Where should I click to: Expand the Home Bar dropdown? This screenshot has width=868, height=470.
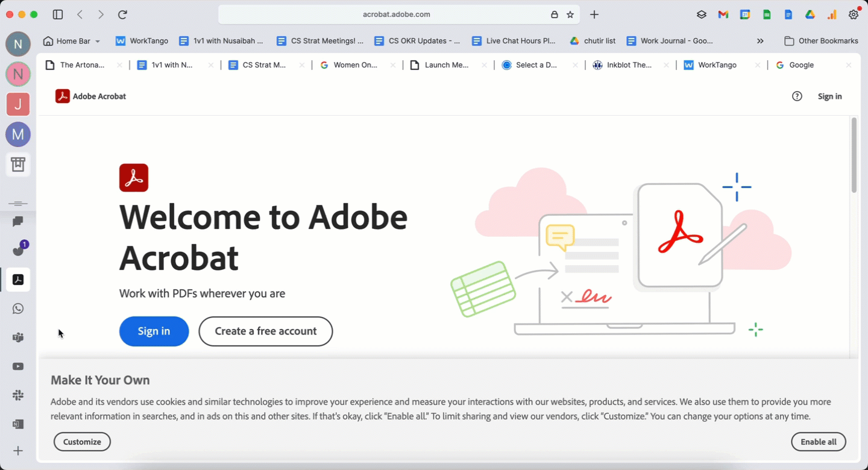pyautogui.click(x=71, y=41)
